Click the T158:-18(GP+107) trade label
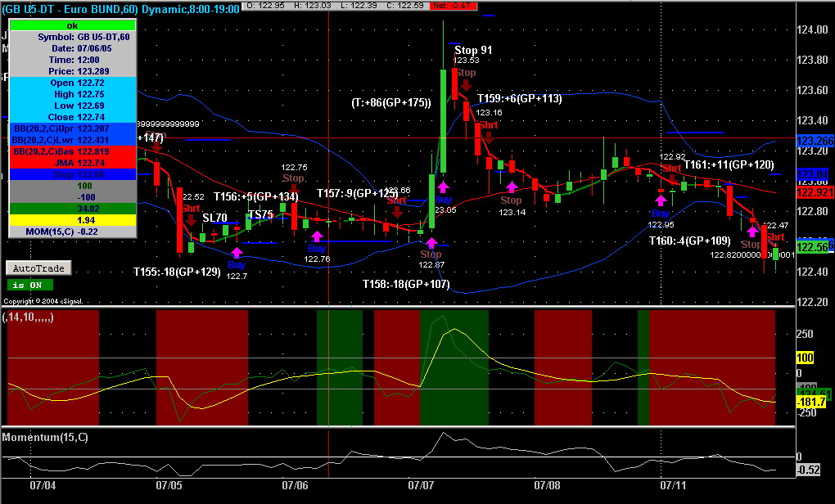 tap(406, 284)
